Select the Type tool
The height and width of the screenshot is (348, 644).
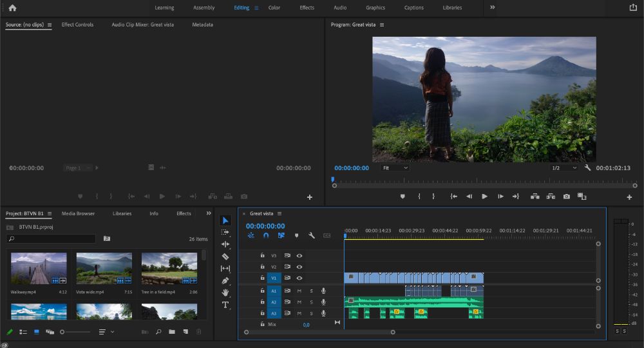pos(225,304)
